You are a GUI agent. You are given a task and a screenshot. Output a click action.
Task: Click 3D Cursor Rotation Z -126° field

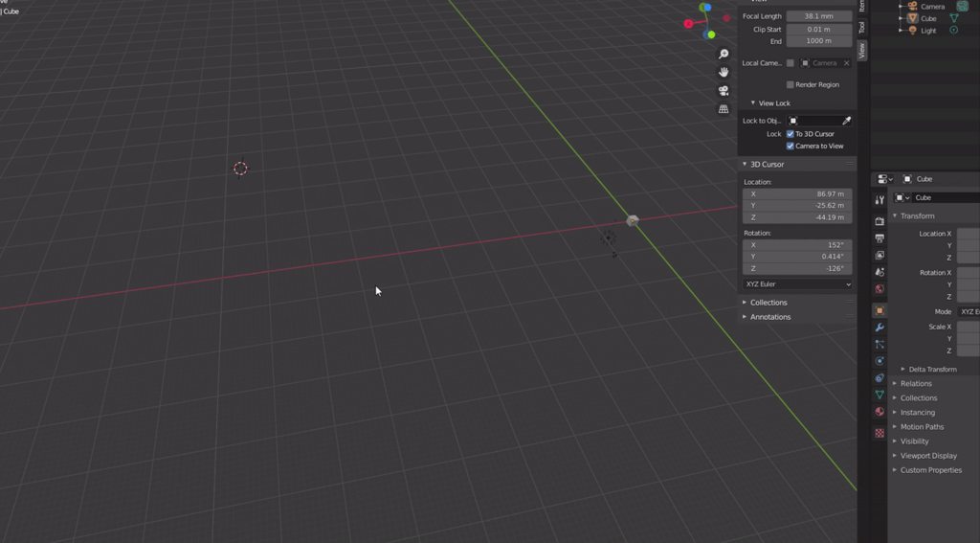pyautogui.click(x=797, y=268)
